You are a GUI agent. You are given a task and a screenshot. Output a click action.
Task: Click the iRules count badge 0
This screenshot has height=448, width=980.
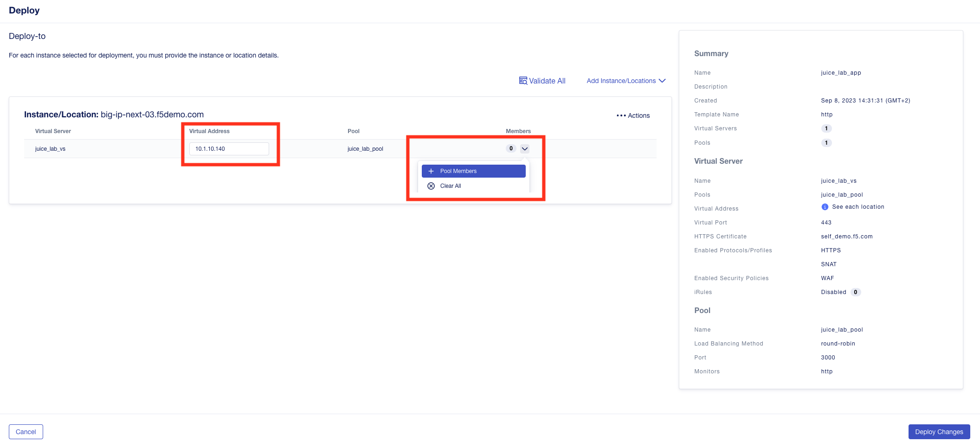click(x=856, y=292)
